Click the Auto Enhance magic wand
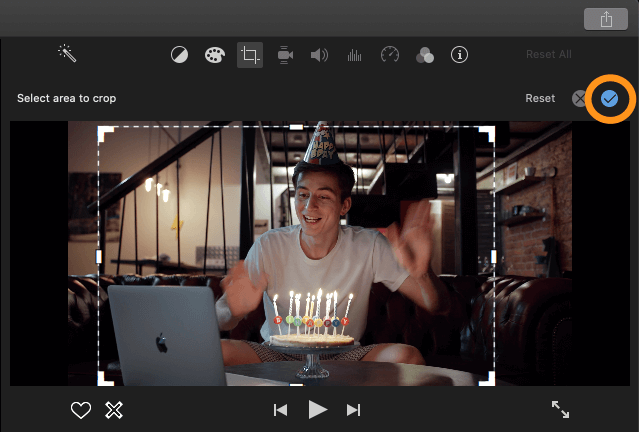 [x=67, y=54]
